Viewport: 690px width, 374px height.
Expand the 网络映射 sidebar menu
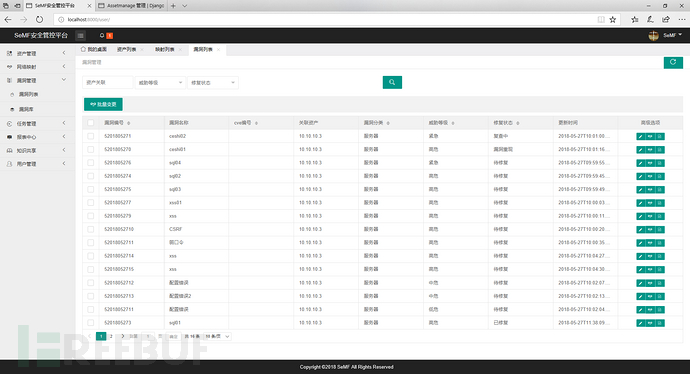pyautogui.click(x=37, y=67)
